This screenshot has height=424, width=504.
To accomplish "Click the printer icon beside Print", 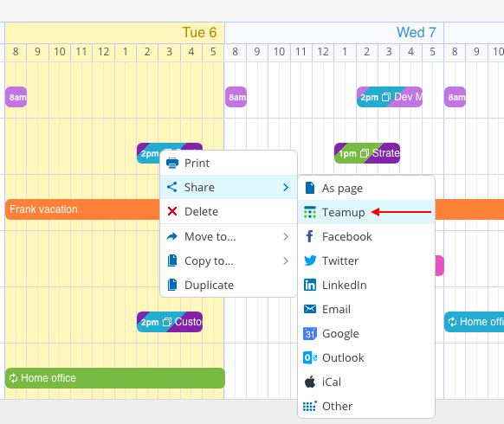I will pos(172,164).
